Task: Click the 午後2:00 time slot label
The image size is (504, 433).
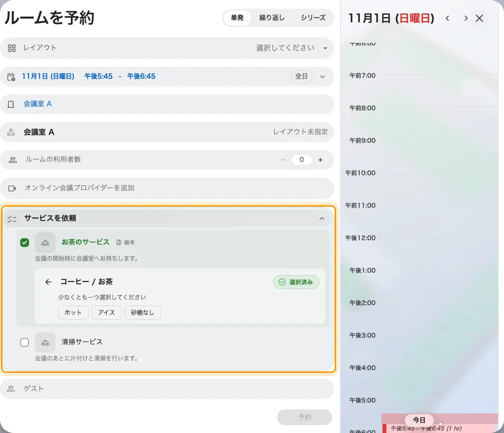Action: click(363, 303)
